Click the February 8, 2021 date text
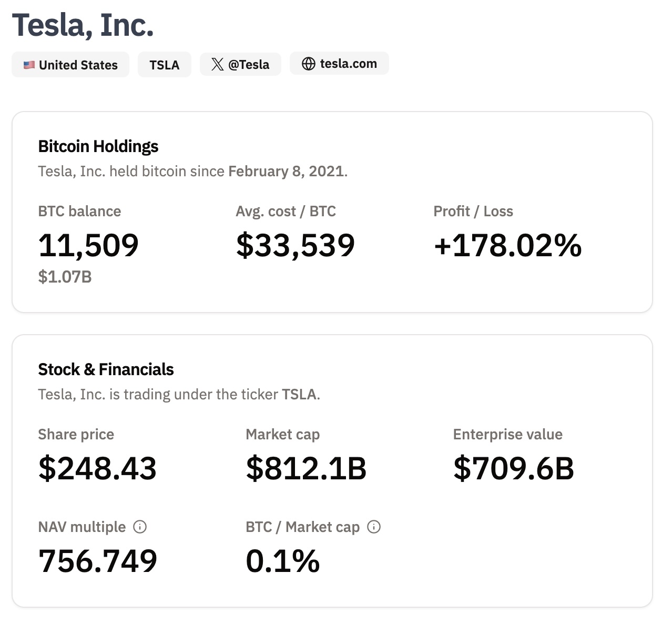 coord(286,171)
